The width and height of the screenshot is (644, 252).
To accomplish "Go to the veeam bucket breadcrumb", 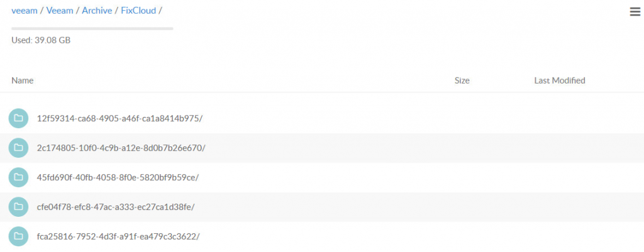I will (25, 11).
